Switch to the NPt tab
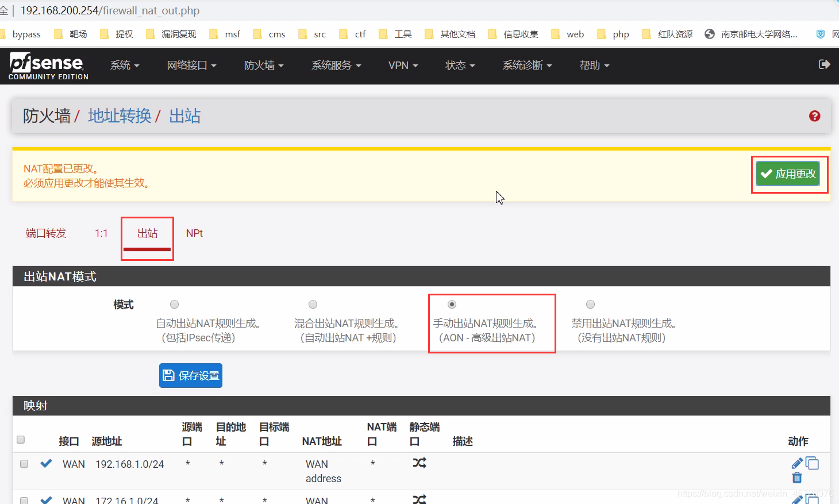 pos(194,233)
